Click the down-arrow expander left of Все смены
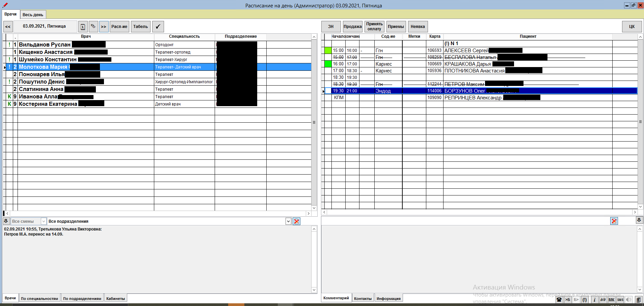644x306 pixels. 6,221
